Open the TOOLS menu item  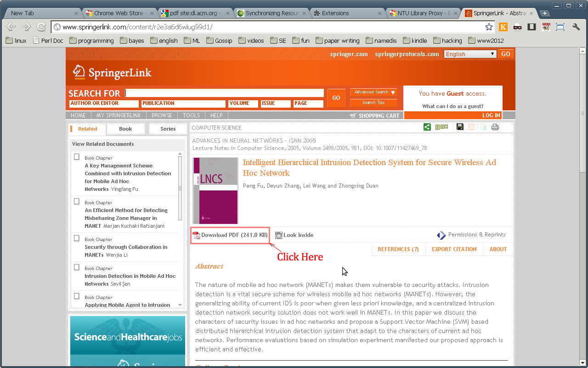[x=191, y=115]
